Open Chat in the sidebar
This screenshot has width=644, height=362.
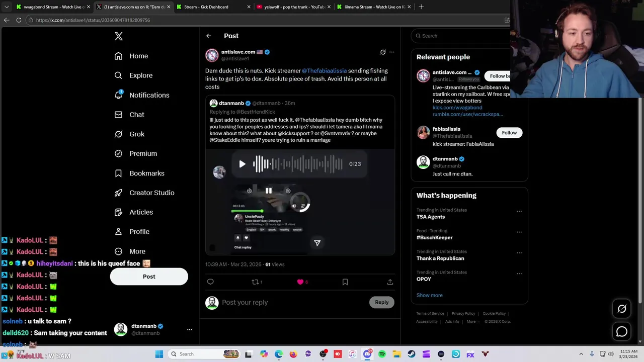point(129,115)
